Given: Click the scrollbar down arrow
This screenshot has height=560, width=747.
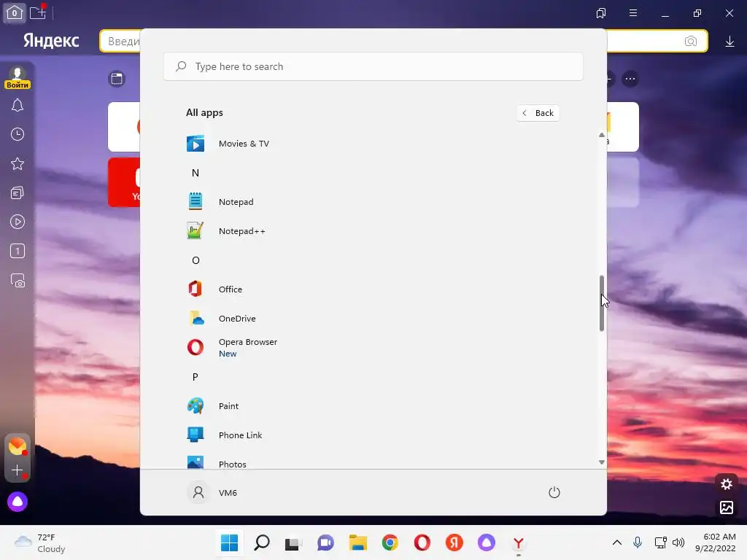Looking at the screenshot, I should click(601, 462).
